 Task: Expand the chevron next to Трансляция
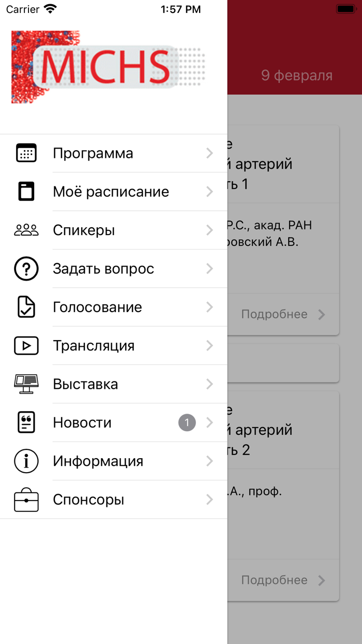click(x=209, y=345)
